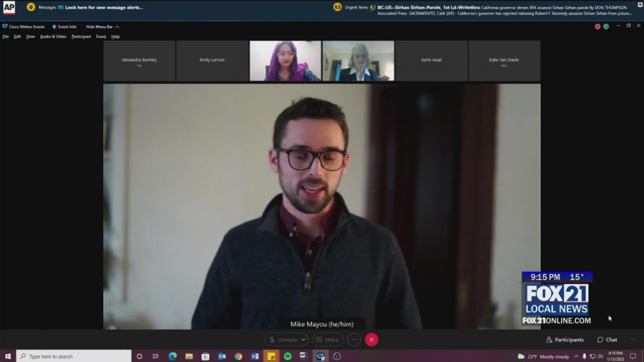Collapse the menu bar with Hide Menu Bar
644x362 pixels.
click(x=102, y=27)
